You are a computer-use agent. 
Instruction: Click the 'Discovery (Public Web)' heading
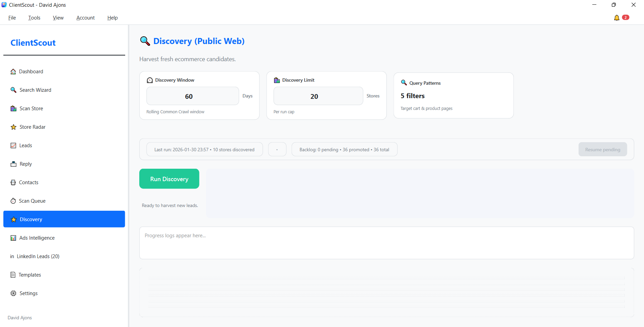[x=199, y=41]
